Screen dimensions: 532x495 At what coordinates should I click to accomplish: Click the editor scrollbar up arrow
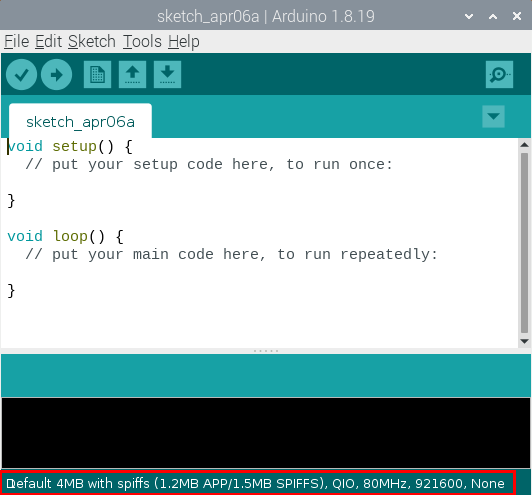[x=524, y=145]
